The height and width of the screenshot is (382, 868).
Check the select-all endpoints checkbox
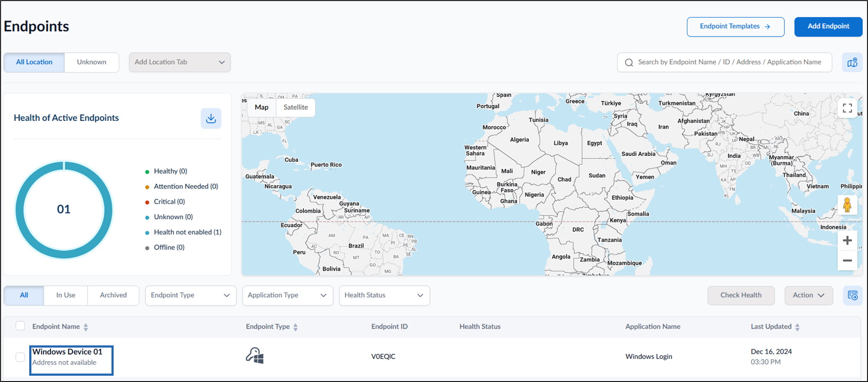[x=20, y=326]
